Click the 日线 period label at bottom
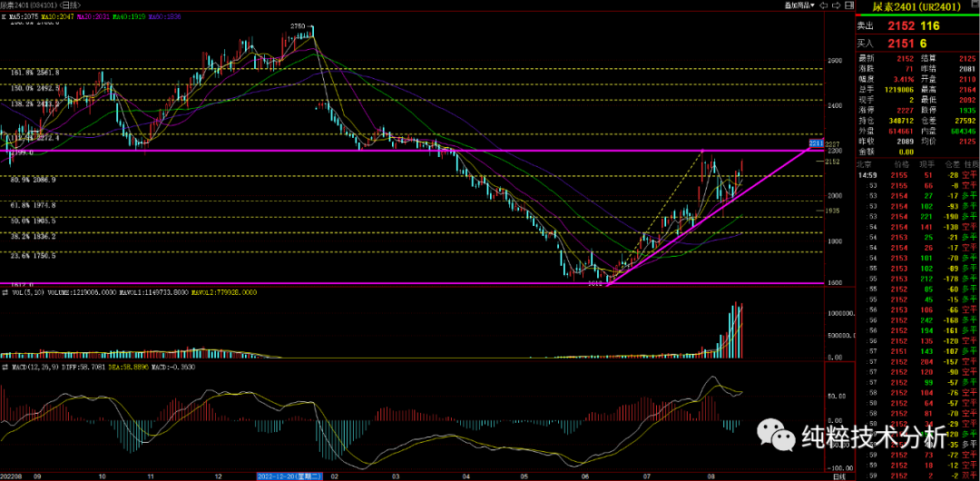The height and width of the screenshot is (481, 980). click(x=841, y=476)
